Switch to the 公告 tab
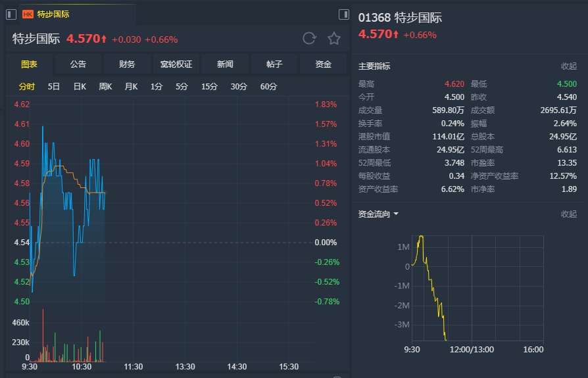The width and height of the screenshot is (588, 378). pos(78,64)
